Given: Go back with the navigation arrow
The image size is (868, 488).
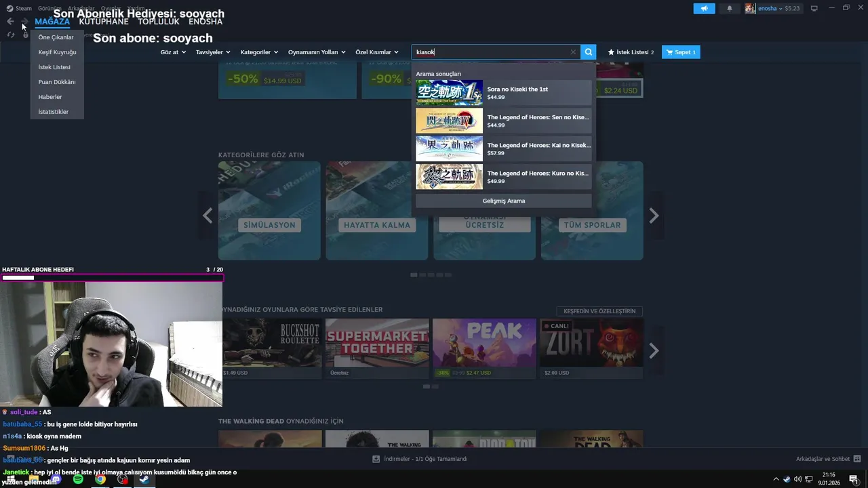Looking at the screenshot, I should tap(10, 22).
